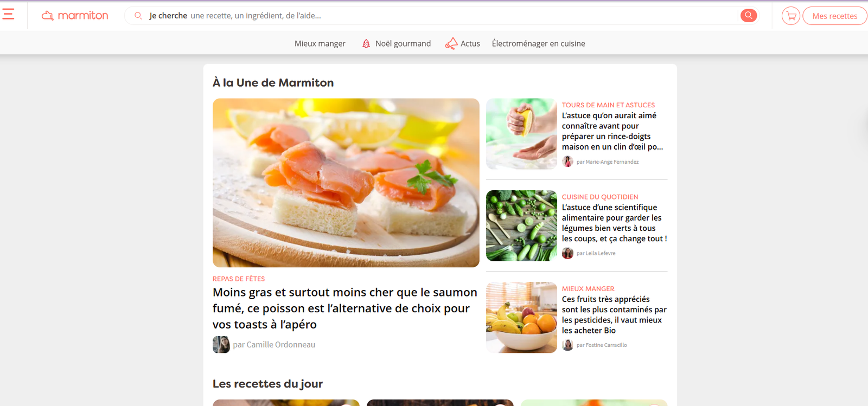Open the smoked salmon alternative article headline
The width and height of the screenshot is (868, 406).
coord(345,308)
